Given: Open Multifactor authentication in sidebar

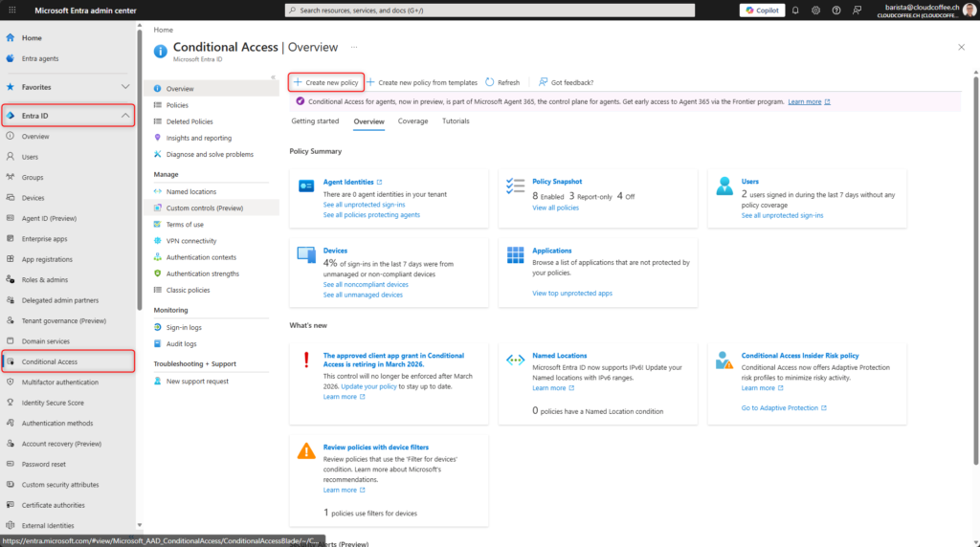Looking at the screenshot, I should pyautogui.click(x=60, y=383).
